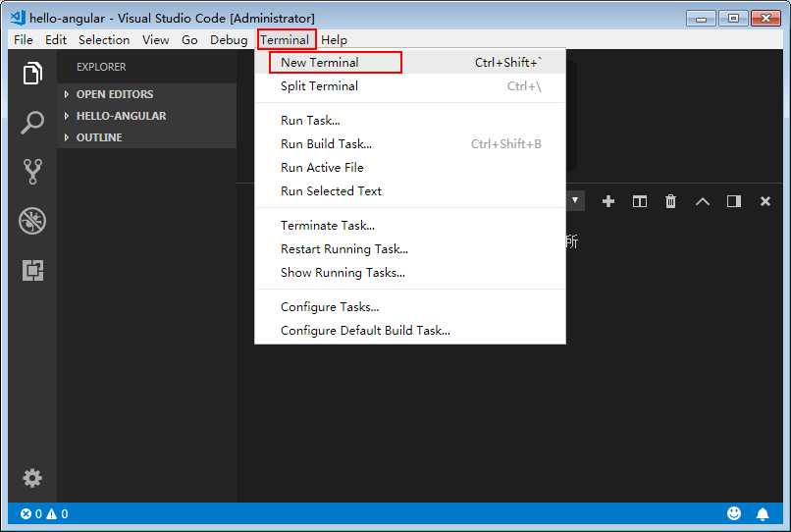Image resolution: width=791 pixels, height=532 pixels.
Task: Open the Debug view in activity bar
Action: pos(32,221)
